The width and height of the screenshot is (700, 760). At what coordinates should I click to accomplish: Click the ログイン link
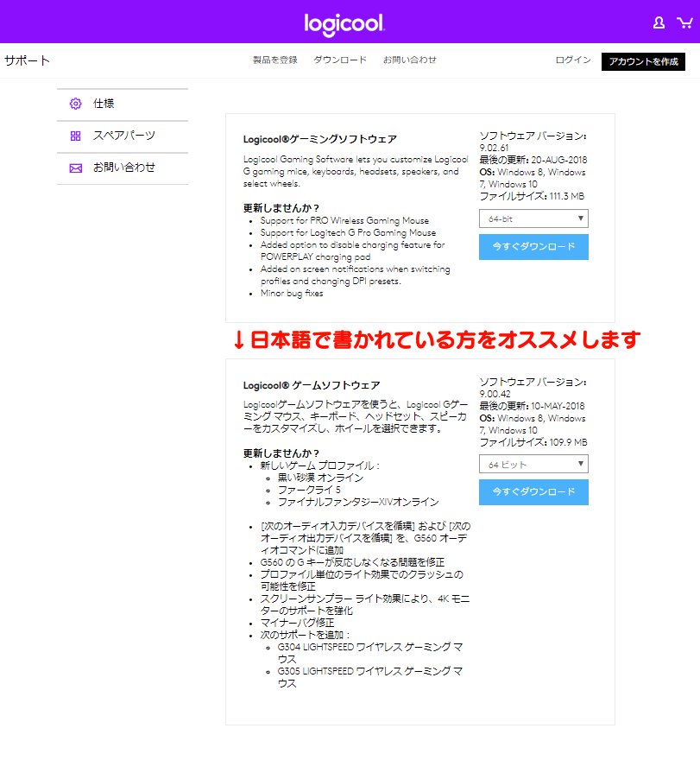pyautogui.click(x=573, y=60)
